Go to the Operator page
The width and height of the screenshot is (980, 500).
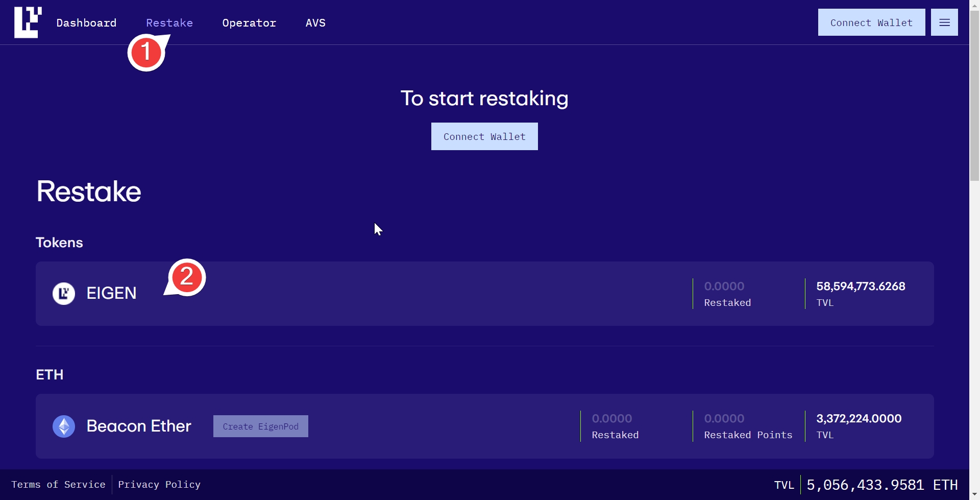pyautogui.click(x=249, y=23)
